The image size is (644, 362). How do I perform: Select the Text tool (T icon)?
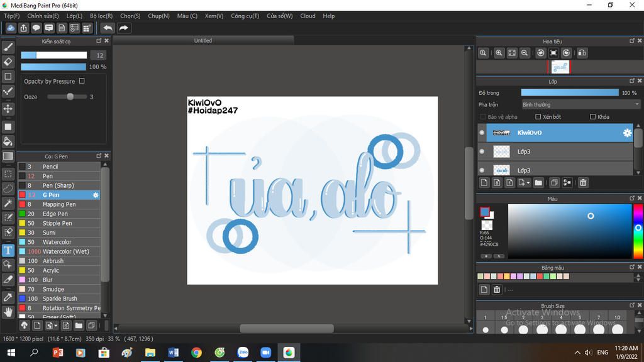(8, 250)
